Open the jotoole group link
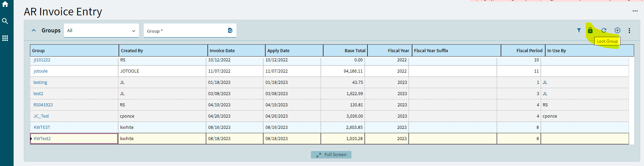 coord(41,71)
